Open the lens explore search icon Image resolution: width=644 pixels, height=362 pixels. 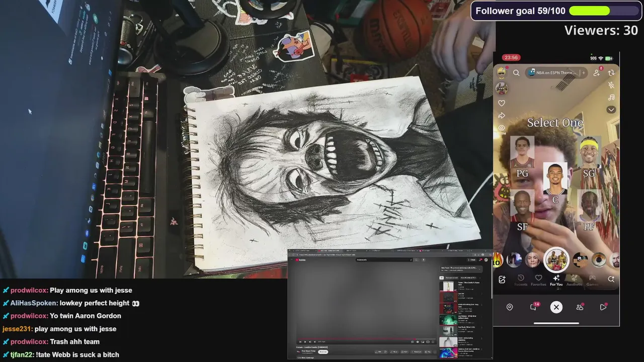tap(611, 279)
